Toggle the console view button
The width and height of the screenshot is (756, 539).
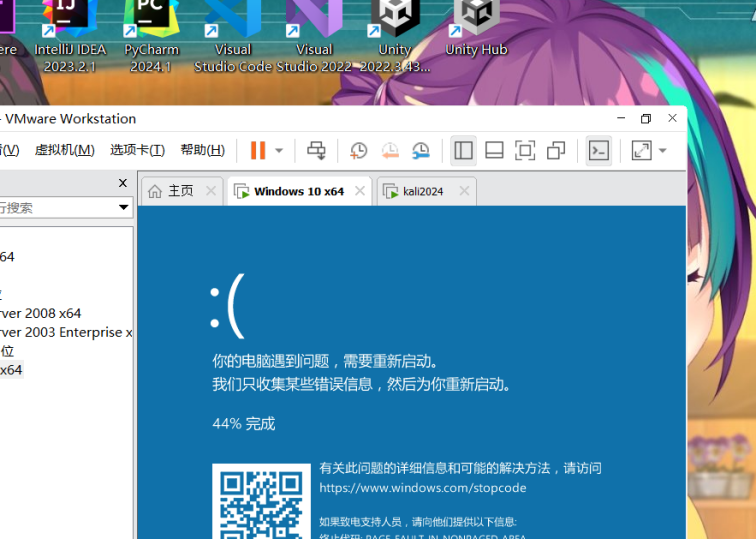coord(598,150)
